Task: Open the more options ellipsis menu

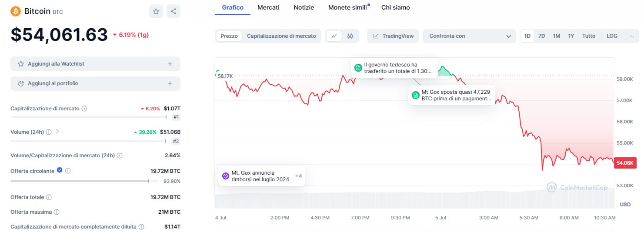Action: [x=631, y=36]
